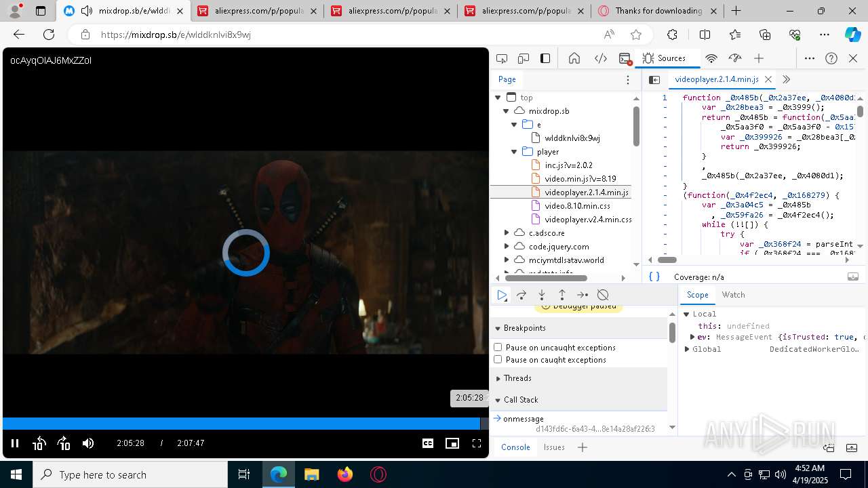Open the Console tool with error badge
The width and height of the screenshot is (868, 488).
(625, 58)
